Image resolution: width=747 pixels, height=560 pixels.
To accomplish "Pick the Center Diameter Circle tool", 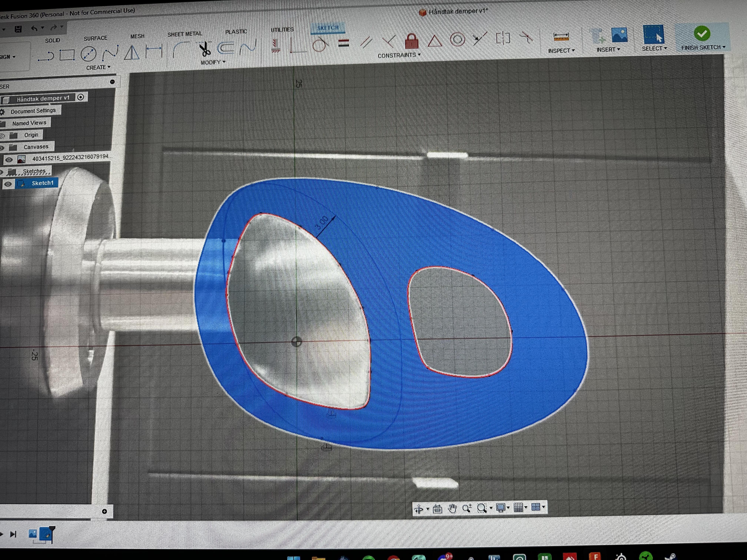I will 89,54.
